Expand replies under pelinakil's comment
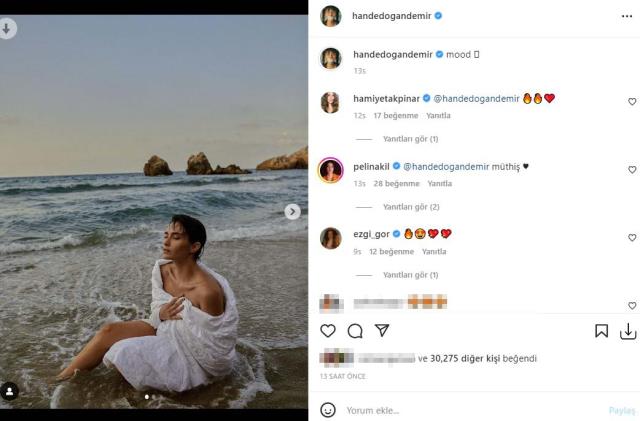The width and height of the screenshot is (640, 421). 411,207
